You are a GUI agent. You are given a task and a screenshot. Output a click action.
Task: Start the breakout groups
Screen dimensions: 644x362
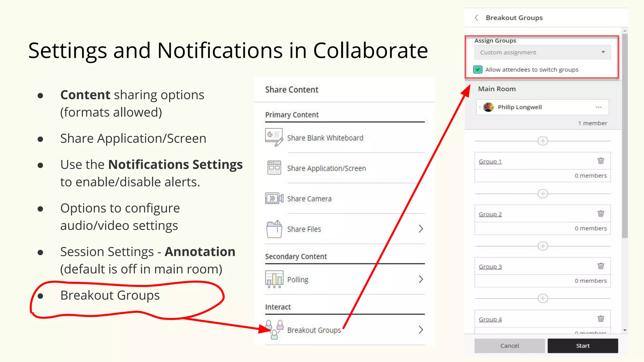pyautogui.click(x=583, y=346)
